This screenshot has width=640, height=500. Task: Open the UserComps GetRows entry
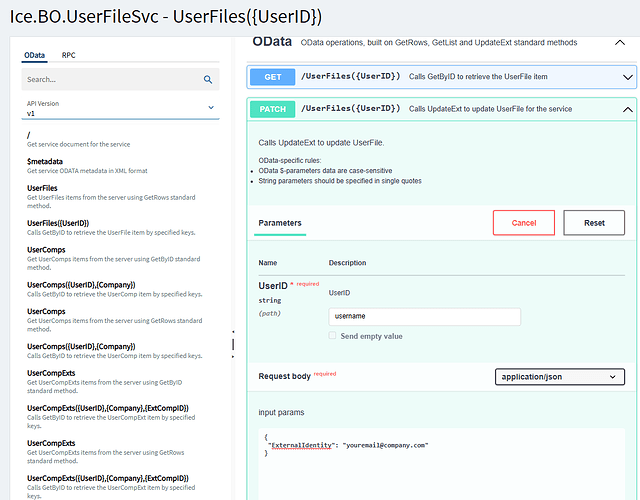[115, 320]
